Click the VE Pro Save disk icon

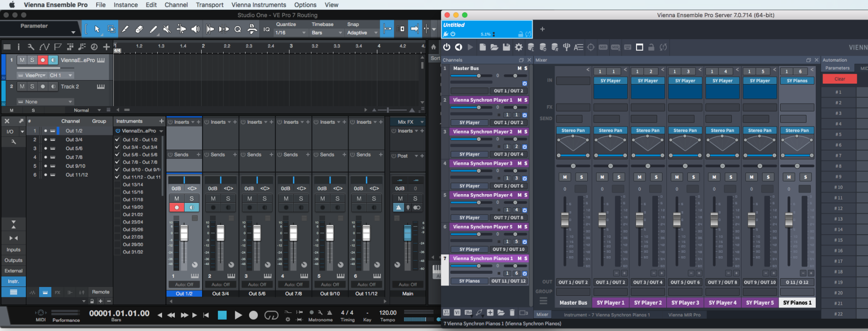506,47
